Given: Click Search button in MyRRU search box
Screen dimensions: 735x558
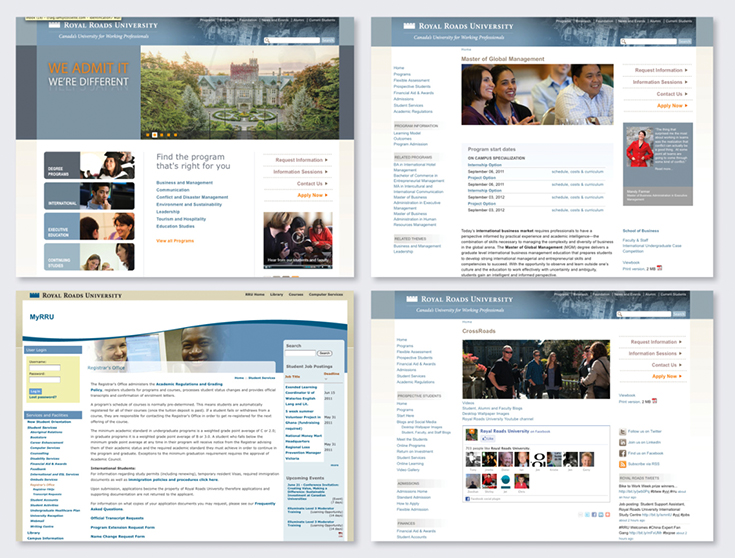Looking at the screenshot, I should pyautogui.click(x=324, y=353).
